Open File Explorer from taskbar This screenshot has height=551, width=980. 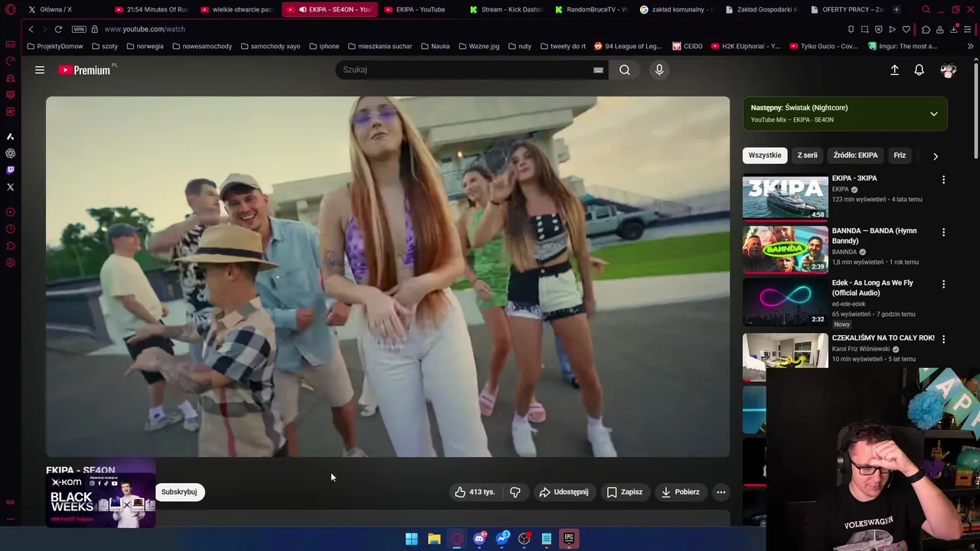[434, 539]
